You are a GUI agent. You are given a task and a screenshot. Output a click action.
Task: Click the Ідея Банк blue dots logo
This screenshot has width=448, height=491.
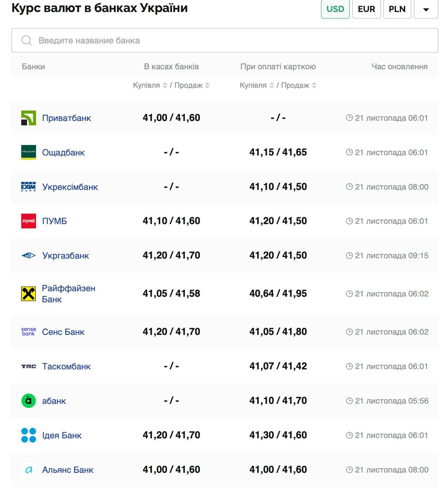pos(28,435)
